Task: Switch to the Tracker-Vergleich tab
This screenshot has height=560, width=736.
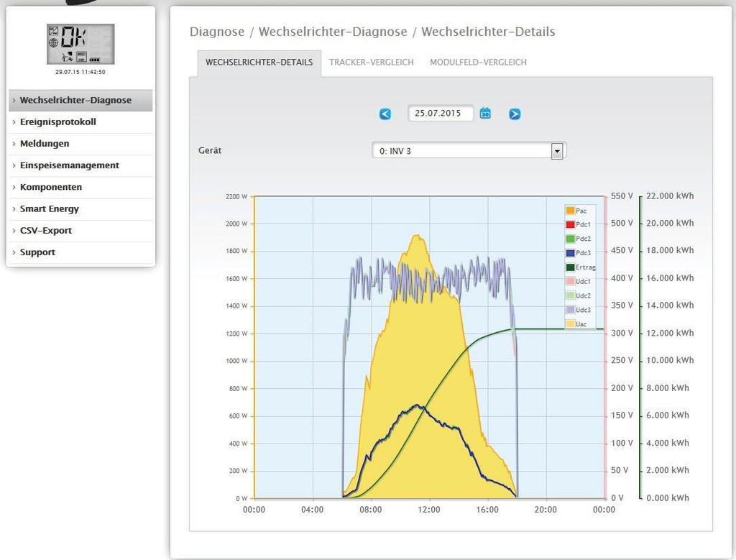Action: (372, 63)
